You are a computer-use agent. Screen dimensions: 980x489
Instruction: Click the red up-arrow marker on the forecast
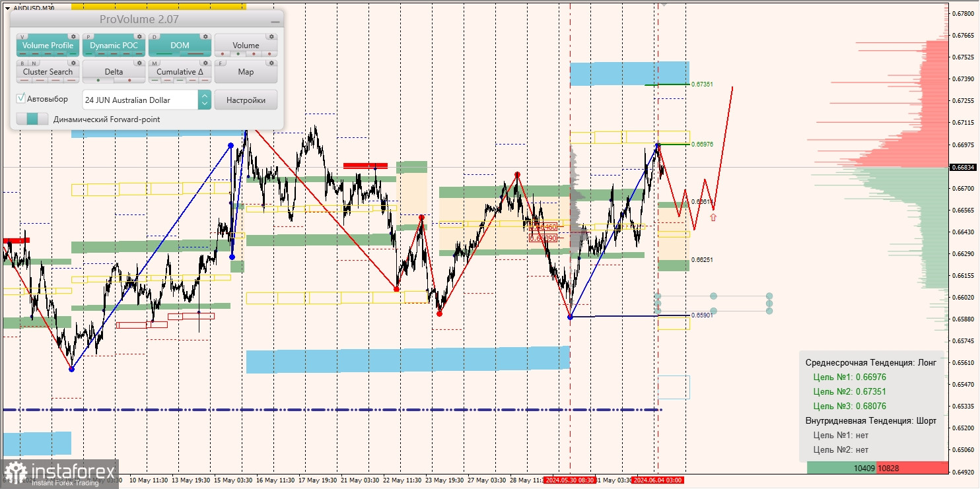pyautogui.click(x=713, y=216)
